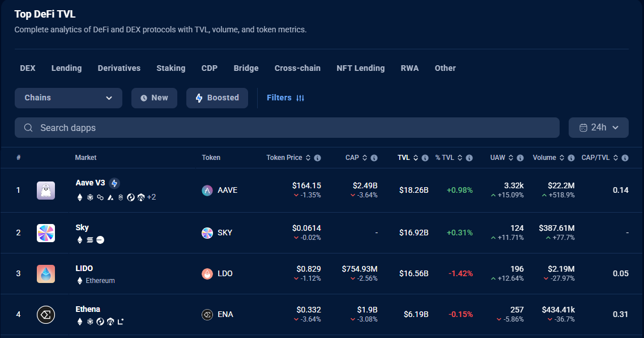The width and height of the screenshot is (644, 338).
Task: Sort table by UAW column
Action: (510, 158)
